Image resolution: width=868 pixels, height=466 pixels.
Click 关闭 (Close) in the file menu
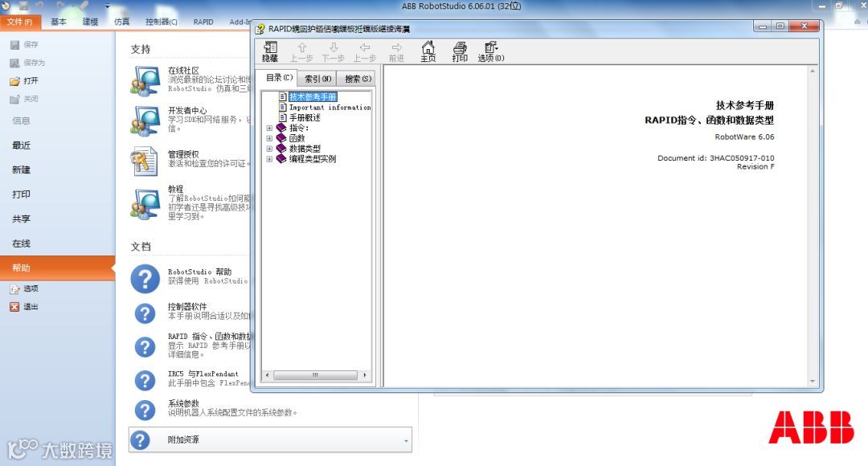[24, 99]
